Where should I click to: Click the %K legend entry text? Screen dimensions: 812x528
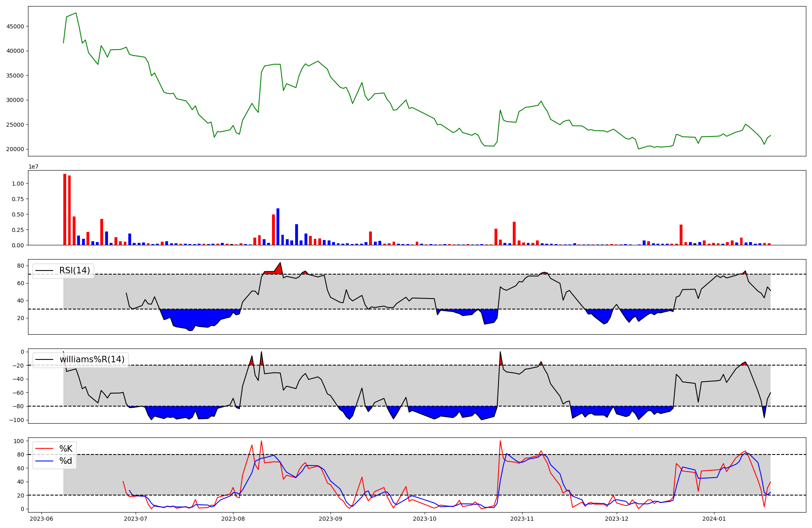[x=66, y=448]
